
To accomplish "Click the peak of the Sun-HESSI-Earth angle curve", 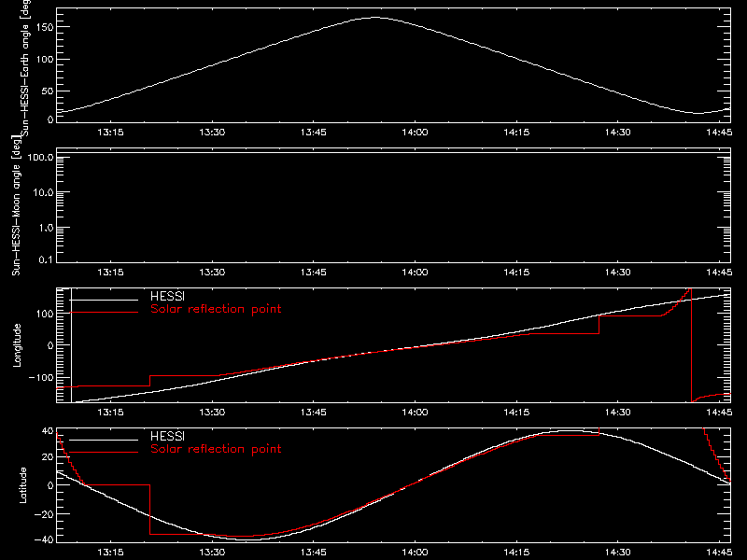I will coord(375,18).
